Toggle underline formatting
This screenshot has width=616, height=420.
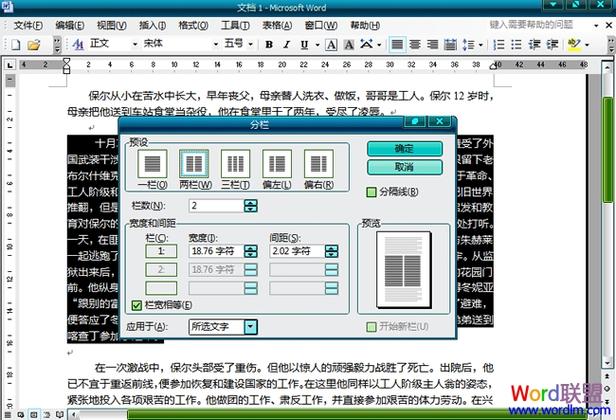click(x=304, y=44)
